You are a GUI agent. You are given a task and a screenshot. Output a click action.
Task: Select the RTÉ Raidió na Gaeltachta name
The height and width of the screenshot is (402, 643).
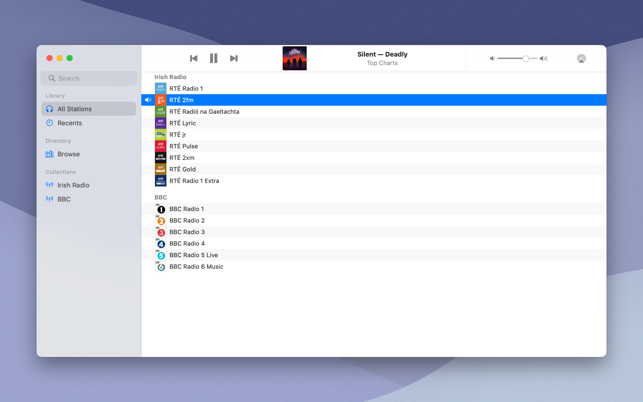tap(204, 112)
